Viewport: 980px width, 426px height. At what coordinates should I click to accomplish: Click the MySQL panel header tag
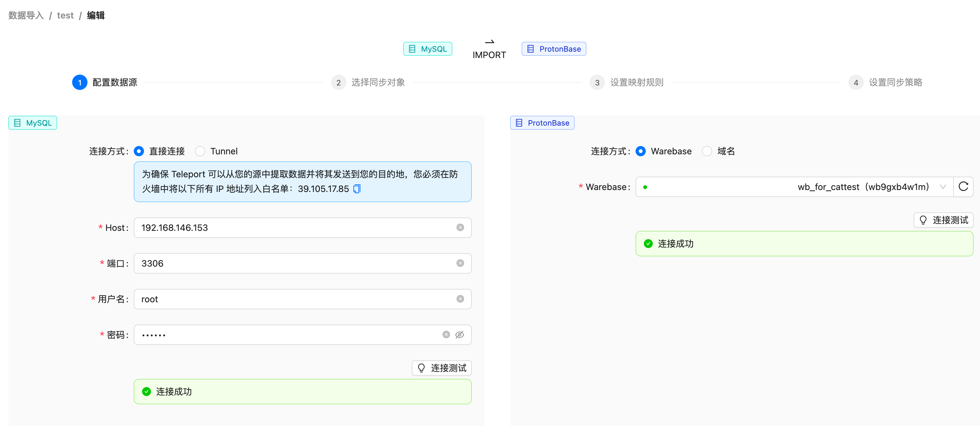(x=33, y=123)
